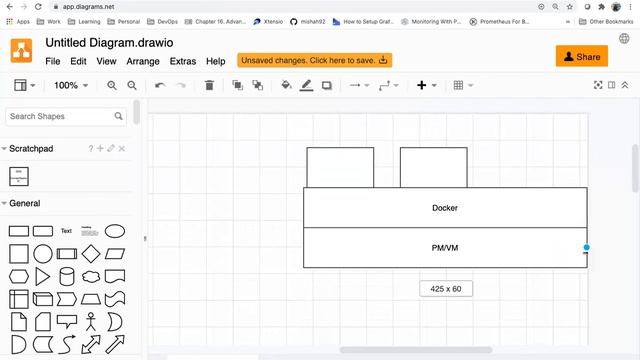Select the actor stick figure shape

tap(91, 322)
